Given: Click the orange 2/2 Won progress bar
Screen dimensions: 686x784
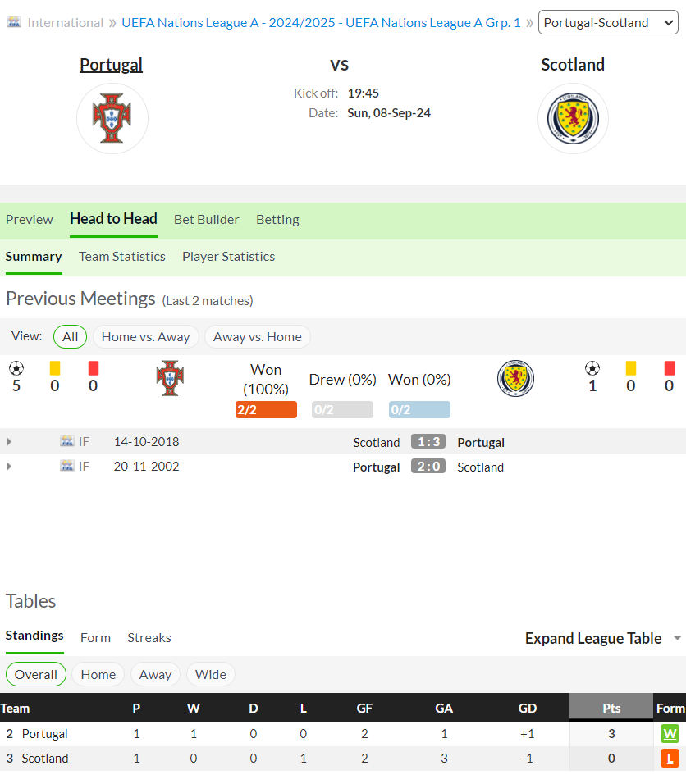Looking at the screenshot, I should click(266, 409).
